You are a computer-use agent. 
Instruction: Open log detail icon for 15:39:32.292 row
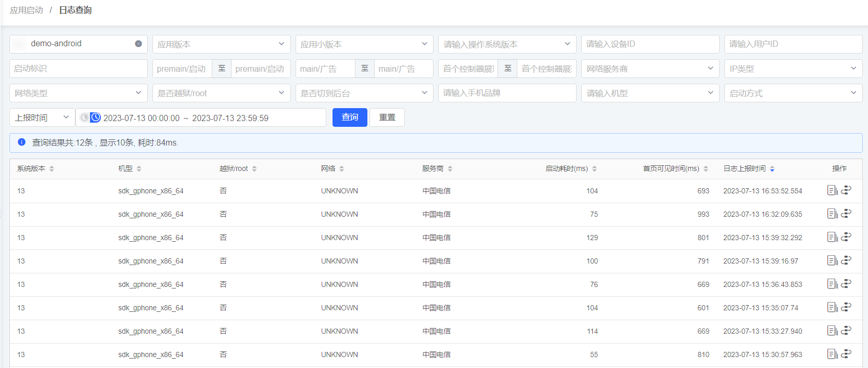coord(832,237)
